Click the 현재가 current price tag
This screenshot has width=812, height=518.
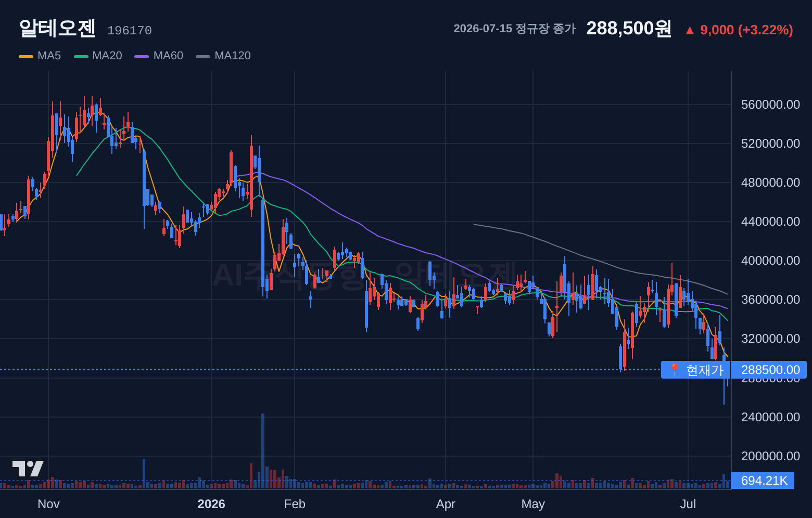point(695,370)
